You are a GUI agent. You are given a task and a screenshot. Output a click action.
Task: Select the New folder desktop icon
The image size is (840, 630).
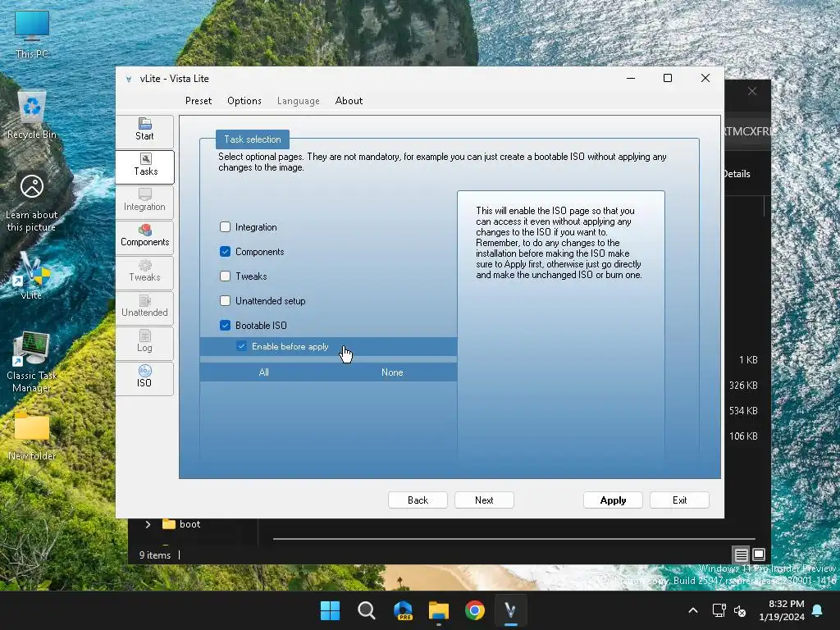(32, 436)
